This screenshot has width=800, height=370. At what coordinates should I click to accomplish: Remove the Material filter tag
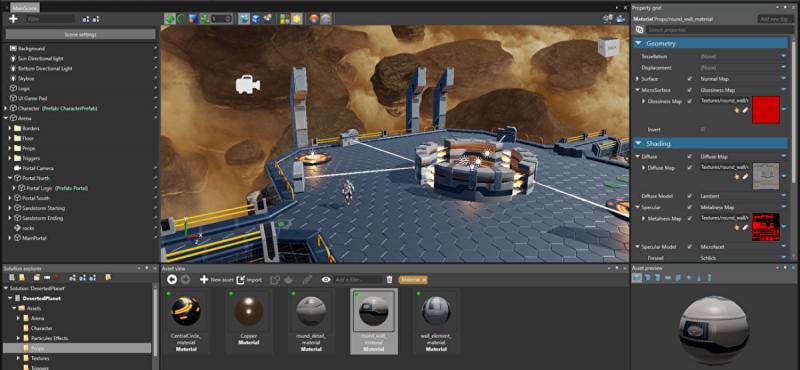424,280
